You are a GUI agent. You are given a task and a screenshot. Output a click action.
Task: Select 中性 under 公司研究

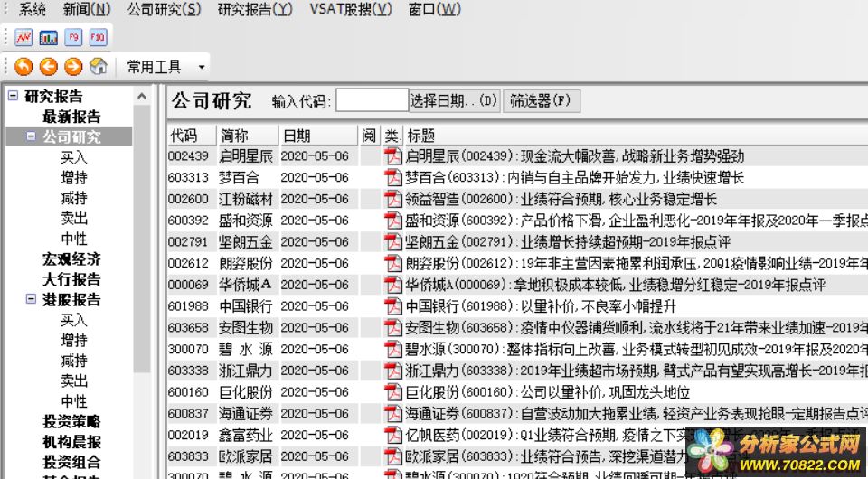[x=73, y=239]
